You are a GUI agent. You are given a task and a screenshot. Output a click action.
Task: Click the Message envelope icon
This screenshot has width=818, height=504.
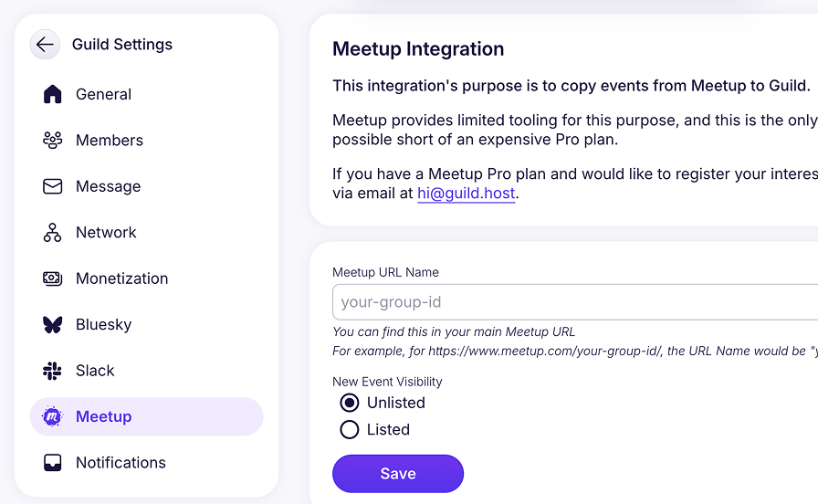tap(53, 186)
